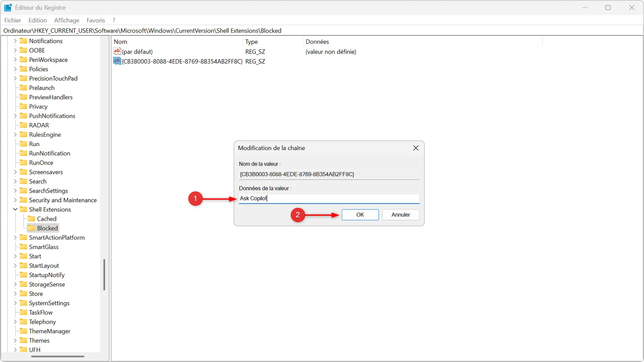Click the tree pane vertical scrollbar thumb

click(104, 275)
